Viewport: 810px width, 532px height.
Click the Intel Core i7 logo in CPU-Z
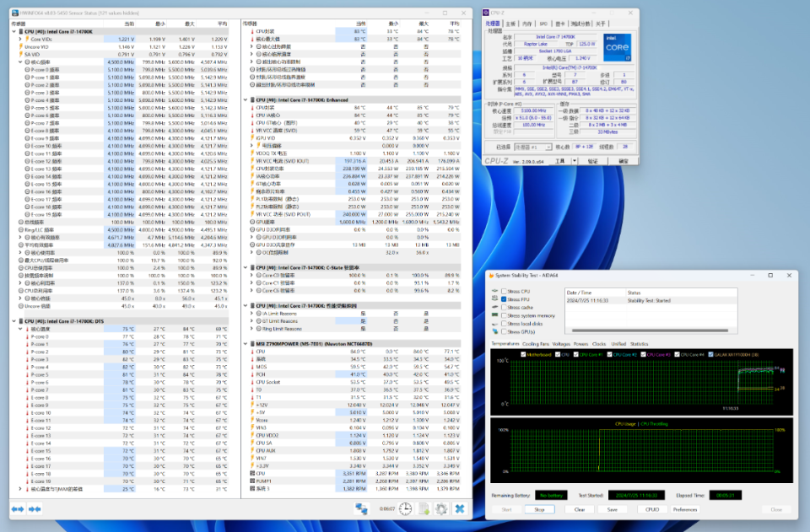tap(618, 48)
